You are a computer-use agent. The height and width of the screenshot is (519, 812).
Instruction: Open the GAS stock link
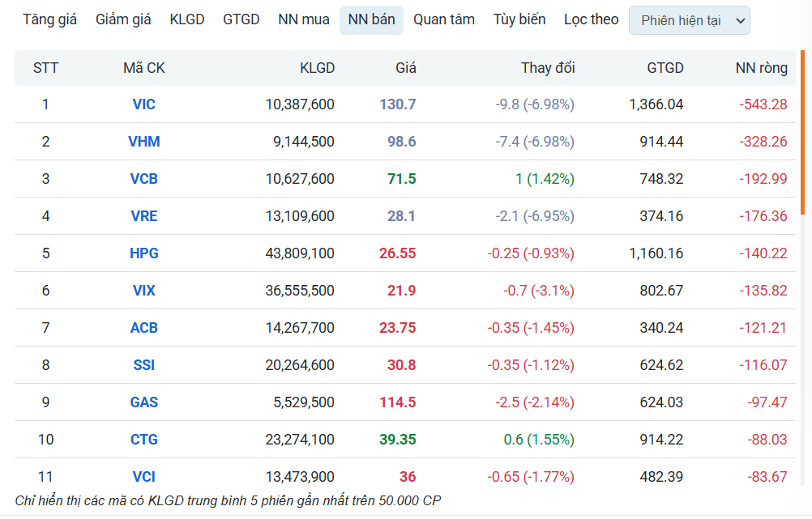[144, 402]
